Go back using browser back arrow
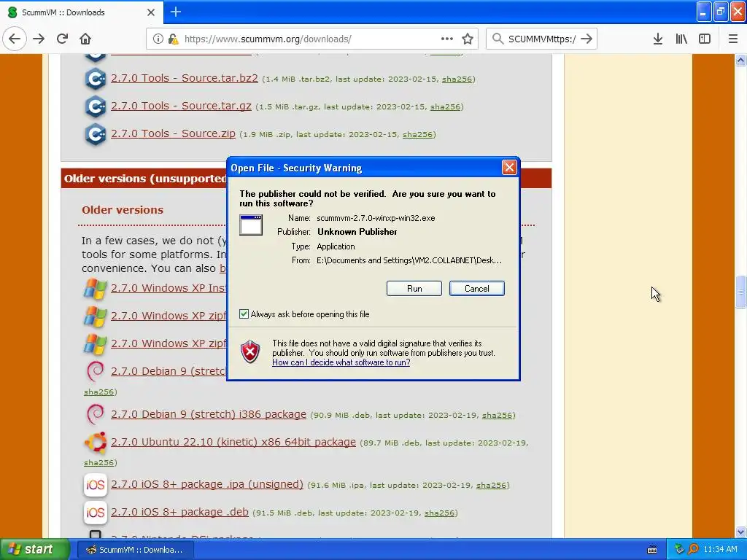747x560 pixels. coord(15,39)
